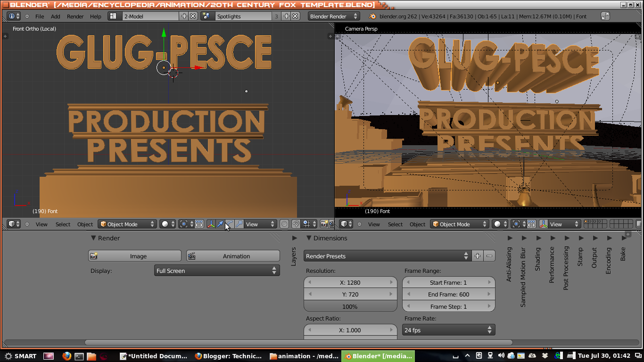
Task: Open the Add menu
Action: point(56,16)
